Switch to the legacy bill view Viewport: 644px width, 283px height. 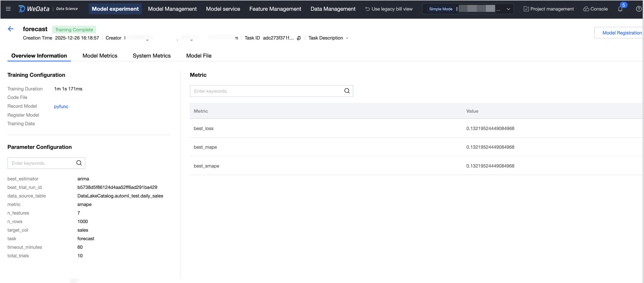click(389, 9)
